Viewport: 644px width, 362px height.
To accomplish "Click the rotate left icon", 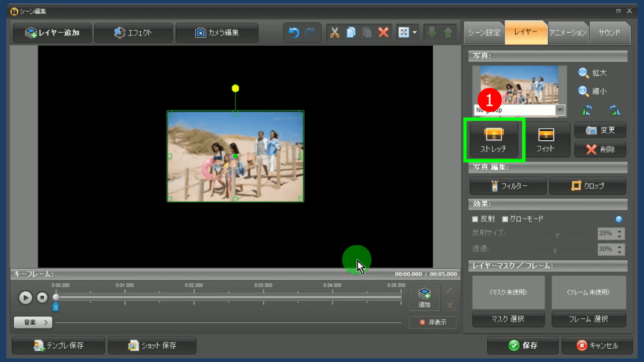I will tap(586, 110).
